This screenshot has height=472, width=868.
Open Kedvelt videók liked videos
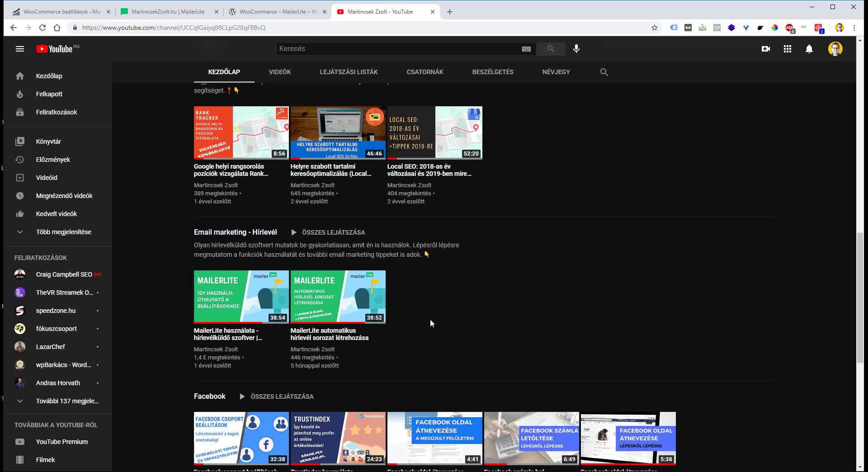pyautogui.click(x=58, y=214)
